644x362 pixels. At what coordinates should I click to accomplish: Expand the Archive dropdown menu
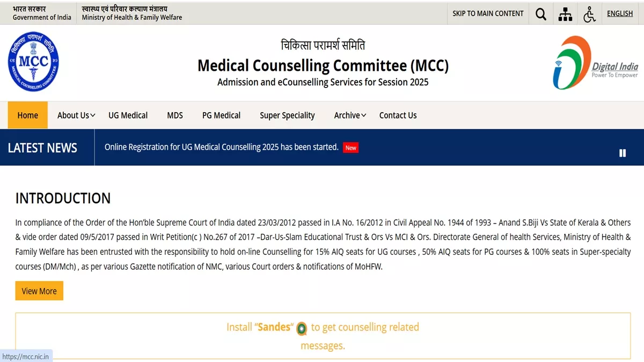[350, 115]
